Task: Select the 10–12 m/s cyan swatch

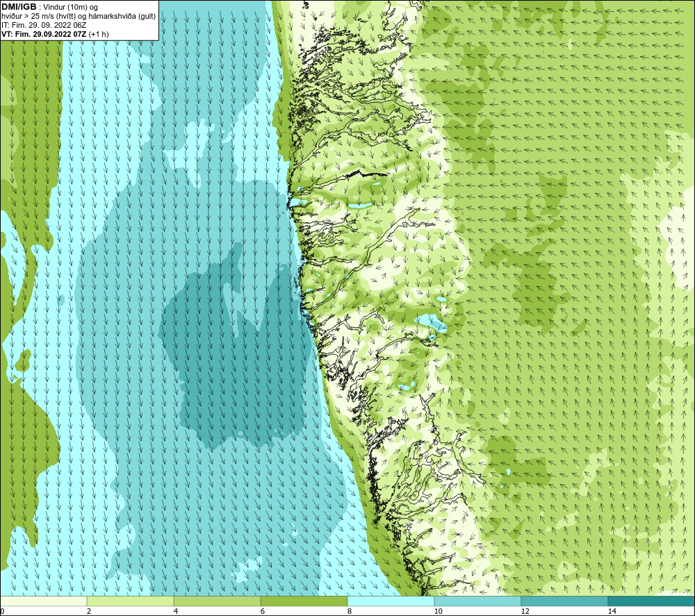Action: coord(478,601)
